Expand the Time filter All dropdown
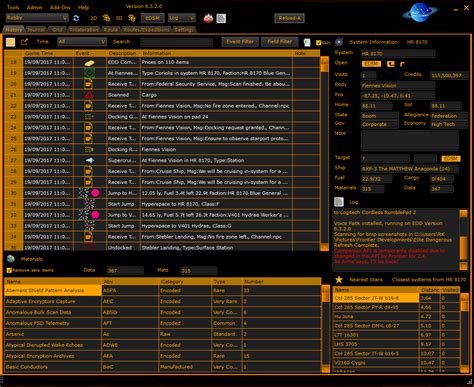This screenshot has height=387, width=474. point(82,42)
